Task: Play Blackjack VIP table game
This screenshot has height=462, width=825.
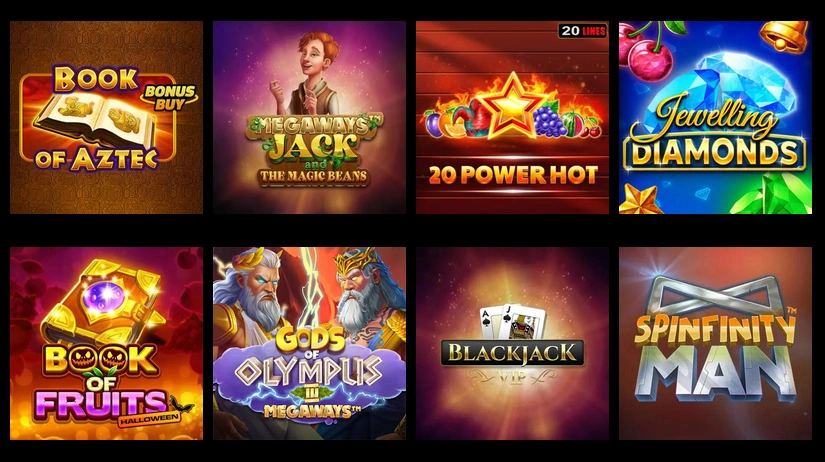Action: click(512, 344)
